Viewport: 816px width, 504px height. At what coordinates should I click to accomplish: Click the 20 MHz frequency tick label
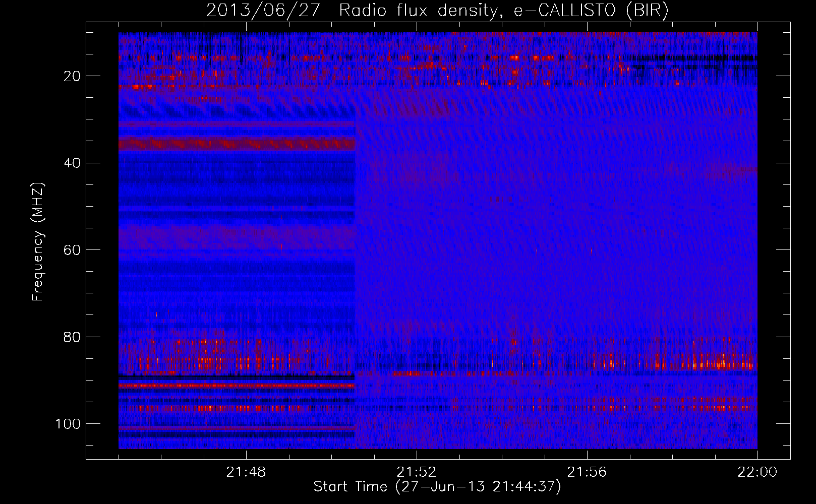point(73,76)
